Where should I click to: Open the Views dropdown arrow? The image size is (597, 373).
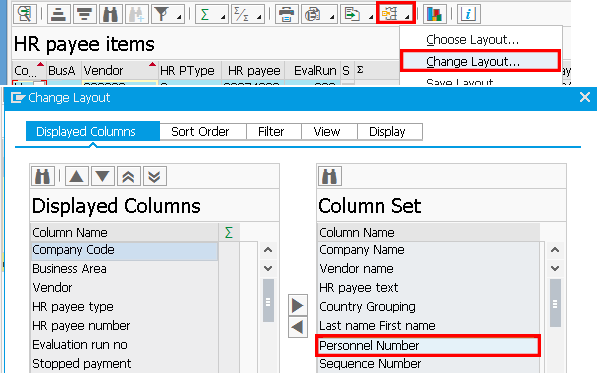click(x=332, y=17)
